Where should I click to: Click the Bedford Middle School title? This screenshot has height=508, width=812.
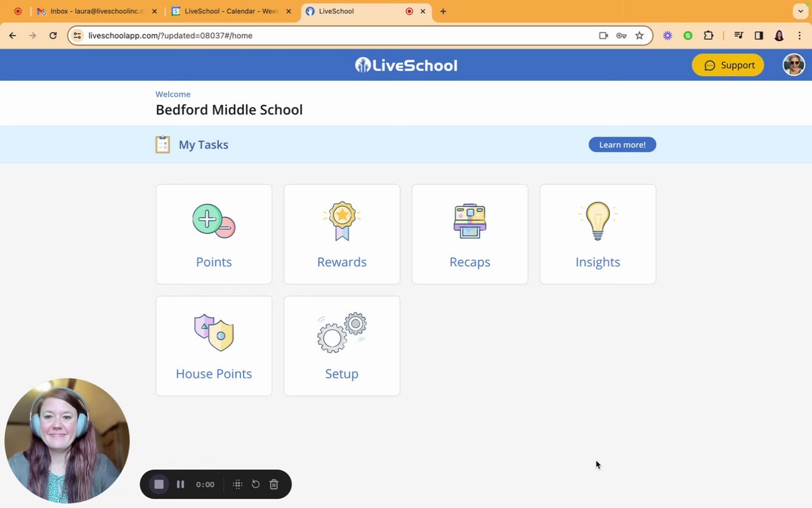point(229,110)
